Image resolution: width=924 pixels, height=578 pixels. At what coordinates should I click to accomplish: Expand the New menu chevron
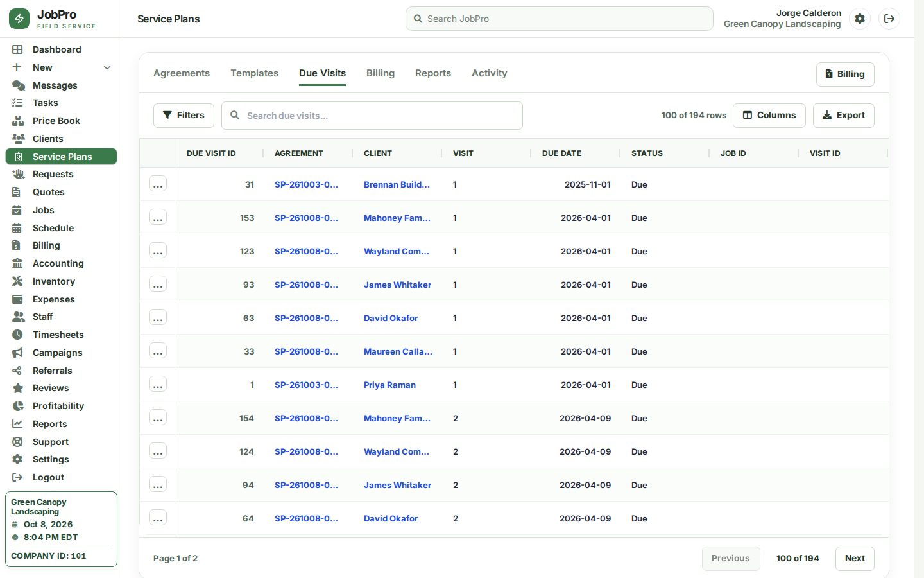pos(107,67)
